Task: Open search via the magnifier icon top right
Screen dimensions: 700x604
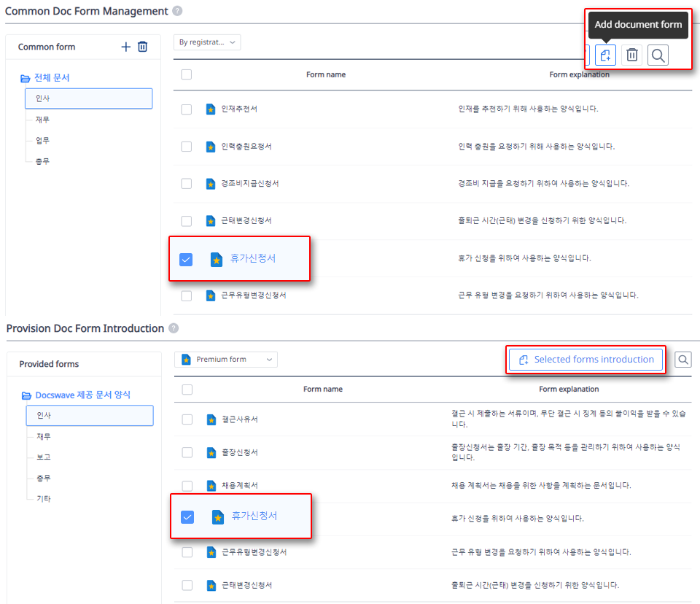Action: click(x=658, y=55)
